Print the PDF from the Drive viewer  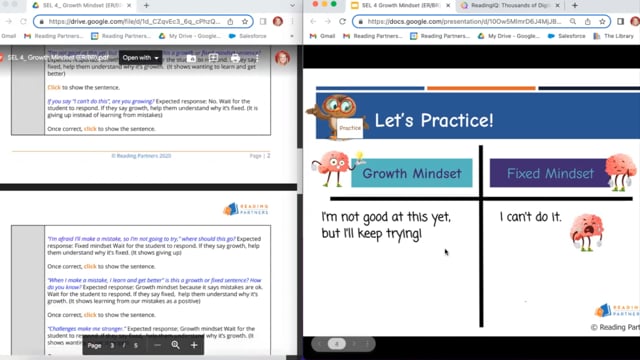(235, 58)
